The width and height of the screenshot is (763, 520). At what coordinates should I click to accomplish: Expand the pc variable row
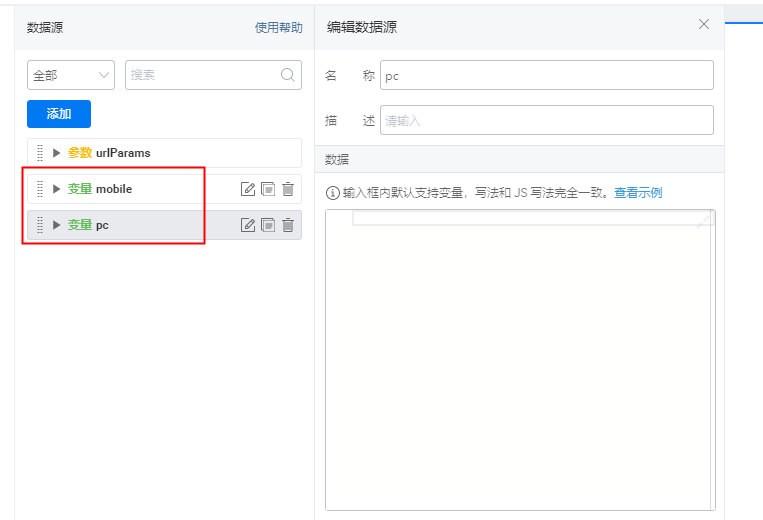click(56, 225)
